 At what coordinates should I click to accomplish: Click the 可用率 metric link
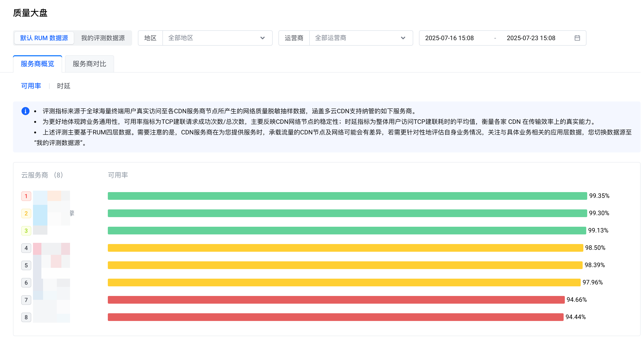pyautogui.click(x=31, y=86)
